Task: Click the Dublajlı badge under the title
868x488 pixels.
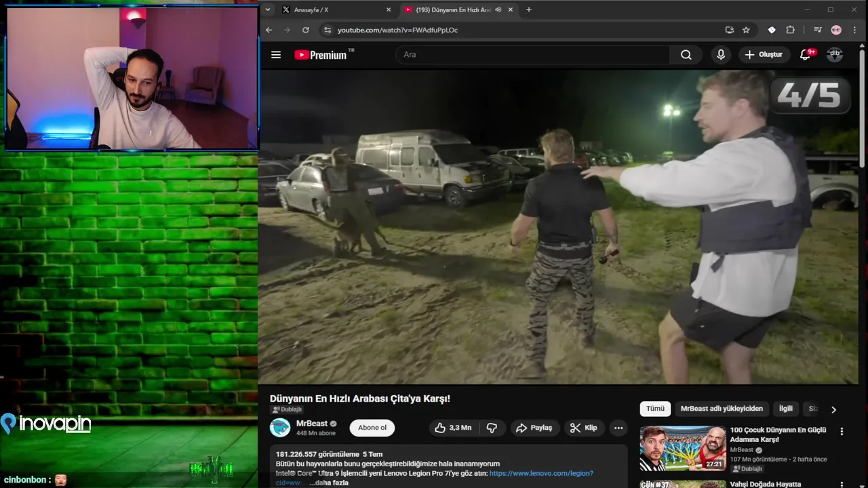Action: (287, 409)
